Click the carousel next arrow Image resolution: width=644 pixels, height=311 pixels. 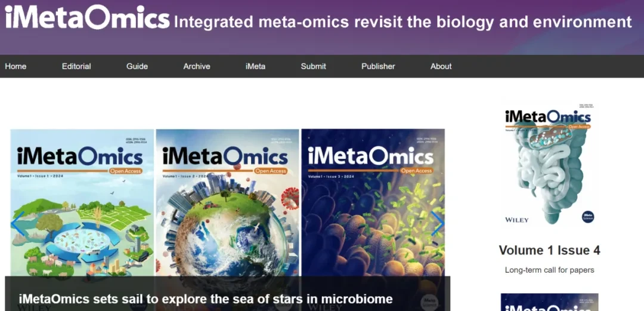click(x=438, y=223)
